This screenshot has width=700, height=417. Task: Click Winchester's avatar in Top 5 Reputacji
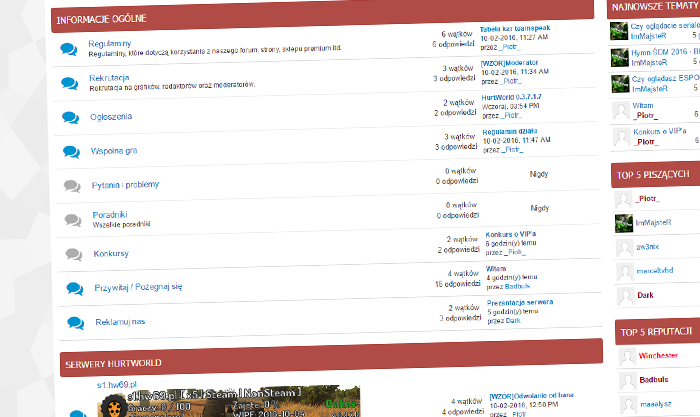627,357
